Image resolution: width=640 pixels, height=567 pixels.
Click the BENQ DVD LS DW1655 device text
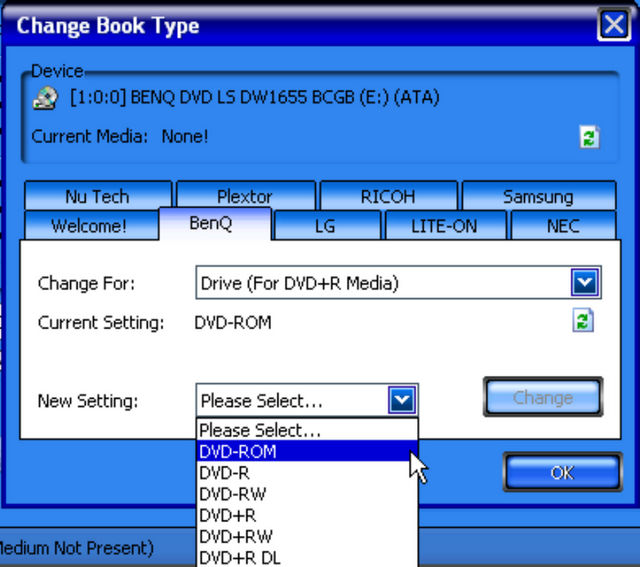point(255,98)
